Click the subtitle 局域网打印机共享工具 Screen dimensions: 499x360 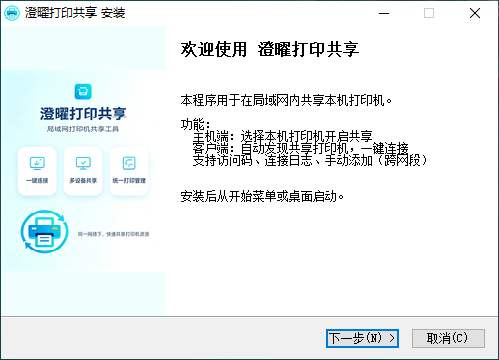click(83, 129)
